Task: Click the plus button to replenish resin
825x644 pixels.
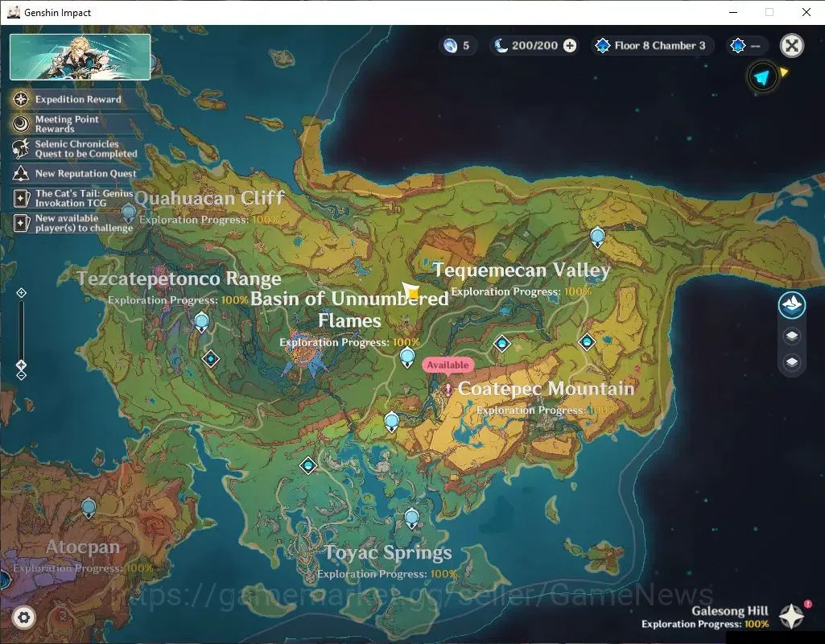Action: click(x=570, y=46)
